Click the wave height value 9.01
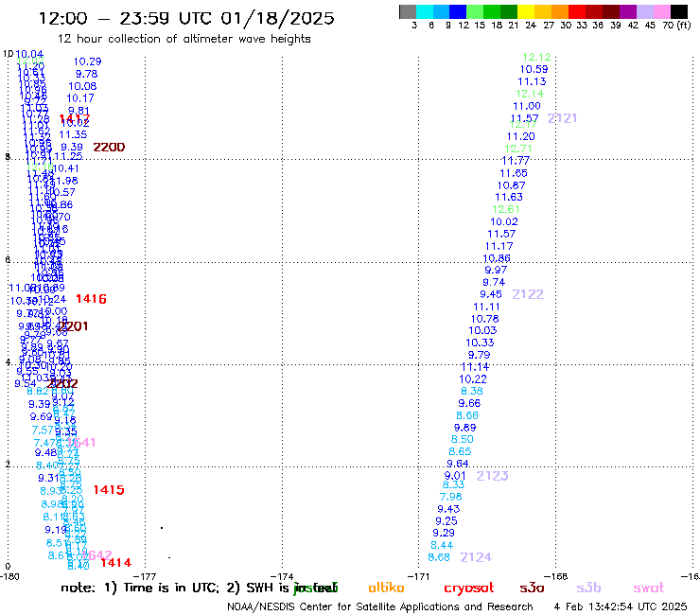 point(455,476)
